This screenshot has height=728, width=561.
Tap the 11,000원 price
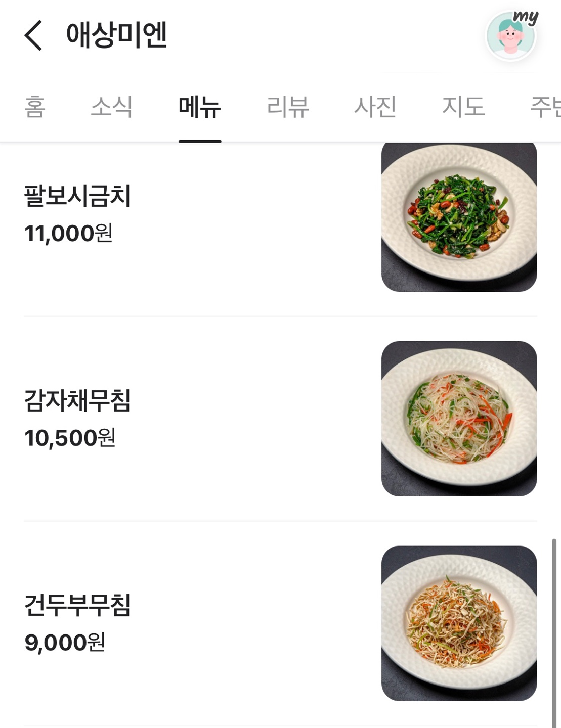pyautogui.click(x=68, y=234)
